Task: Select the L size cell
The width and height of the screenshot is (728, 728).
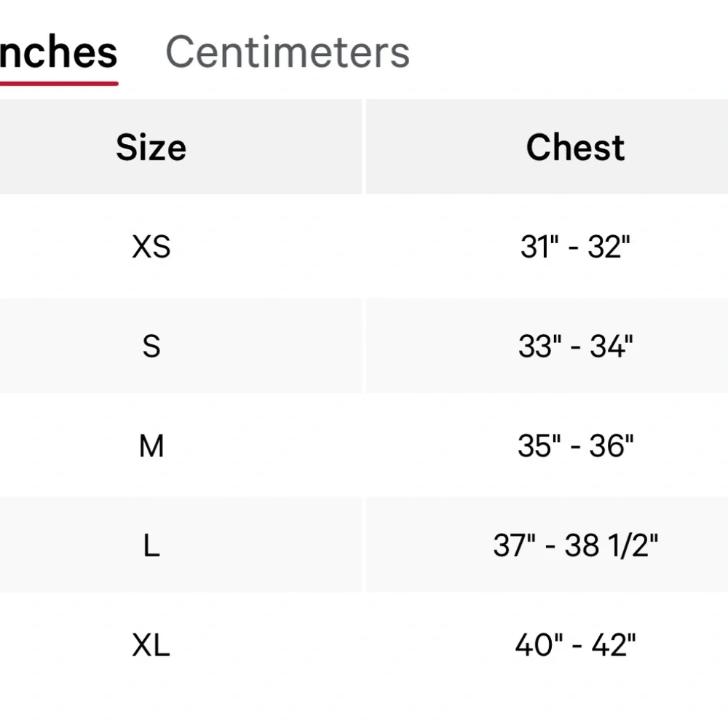Action: tap(151, 545)
